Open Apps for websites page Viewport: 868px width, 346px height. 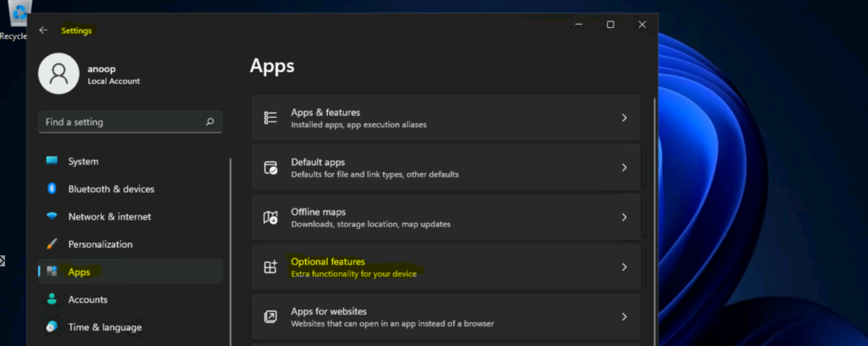click(446, 316)
